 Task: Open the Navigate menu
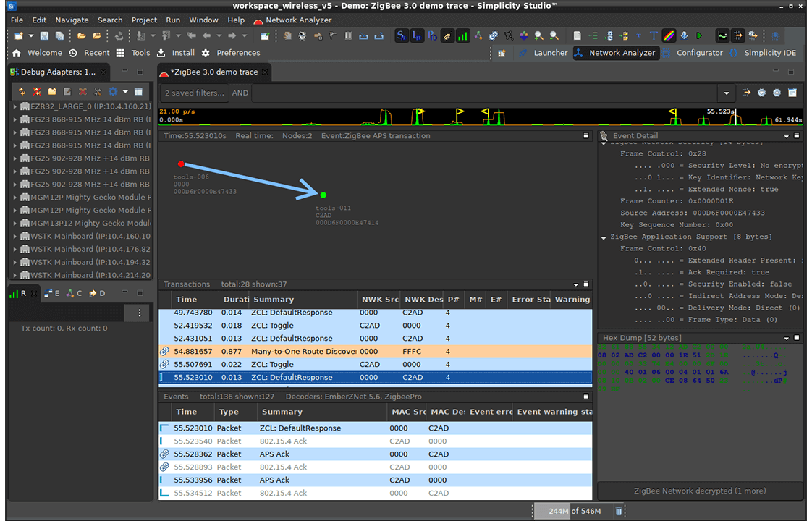(72, 20)
